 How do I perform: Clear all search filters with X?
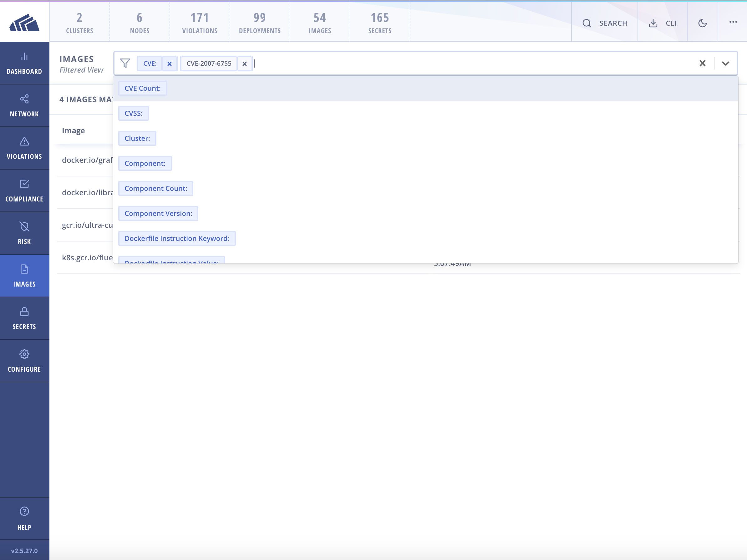(x=702, y=63)
